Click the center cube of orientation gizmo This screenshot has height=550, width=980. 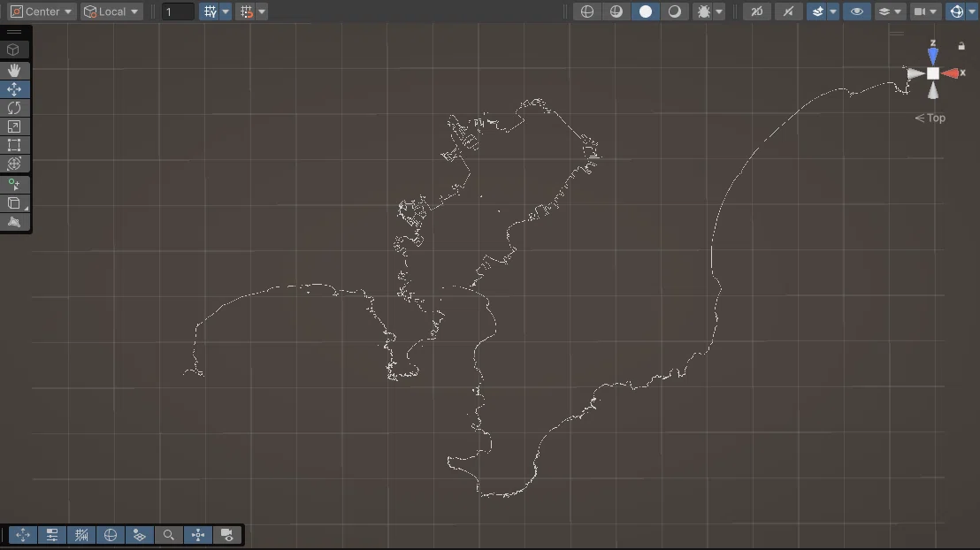[x=932, y=73]
